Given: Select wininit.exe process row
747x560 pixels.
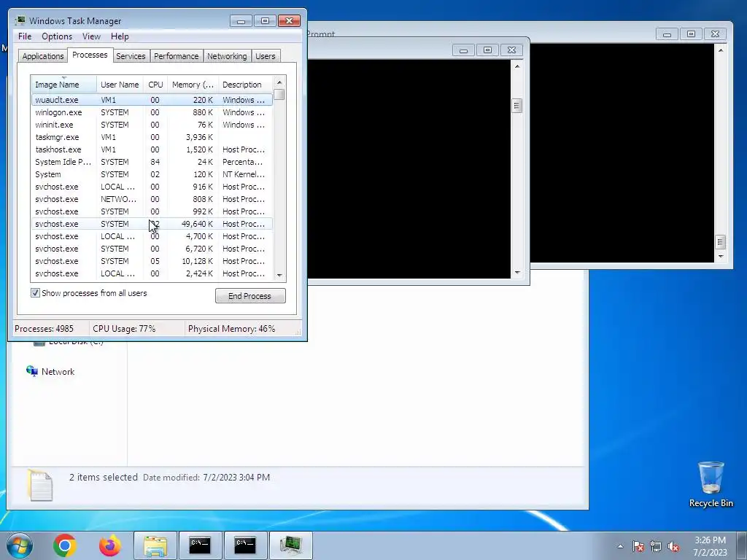Looking at the screenshot, I should pos(152,125).
